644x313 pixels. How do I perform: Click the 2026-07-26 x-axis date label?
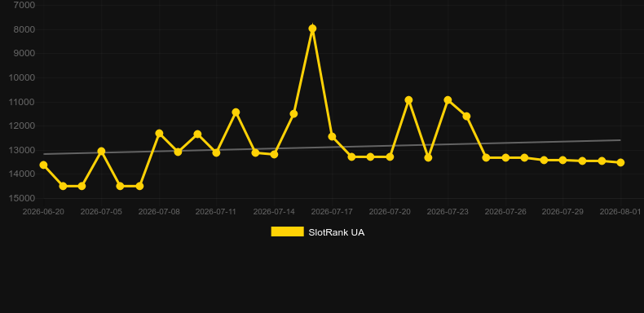505,212
